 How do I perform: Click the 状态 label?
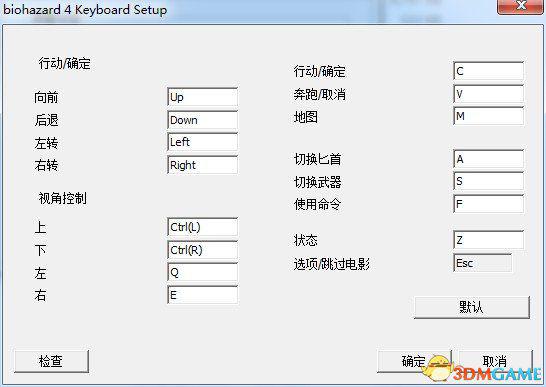[x=305, y=240]
